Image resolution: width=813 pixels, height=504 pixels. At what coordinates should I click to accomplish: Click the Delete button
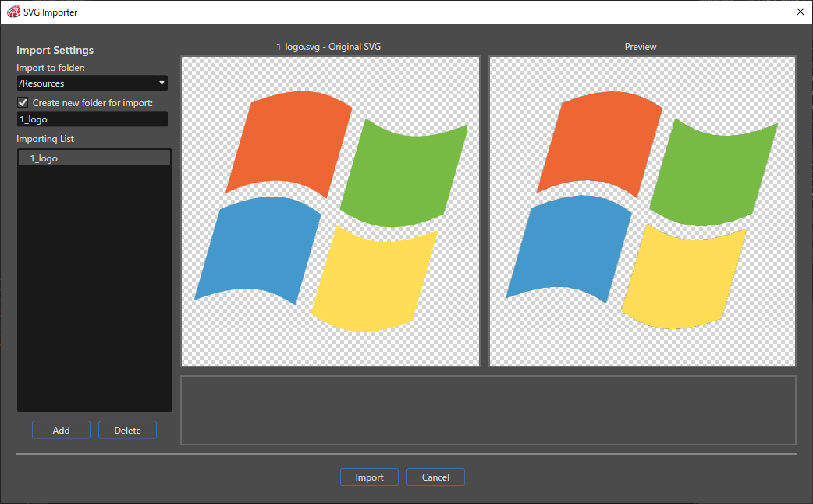[127, 430]
